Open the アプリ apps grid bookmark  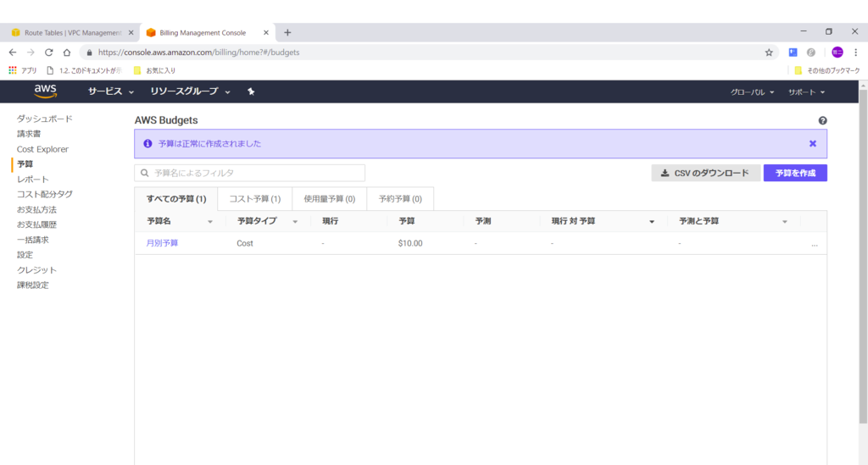tap(23, 71)
